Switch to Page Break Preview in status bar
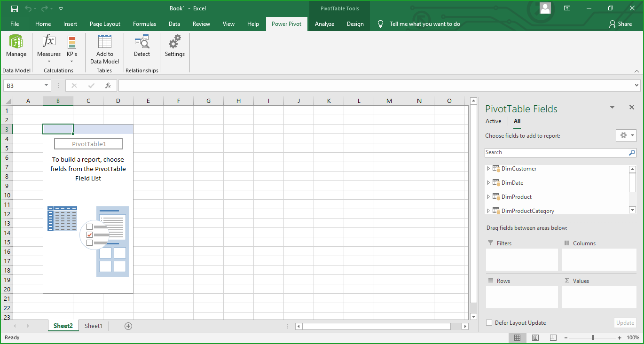This screenshot has height=344, width=644. (x=553, y=337)
